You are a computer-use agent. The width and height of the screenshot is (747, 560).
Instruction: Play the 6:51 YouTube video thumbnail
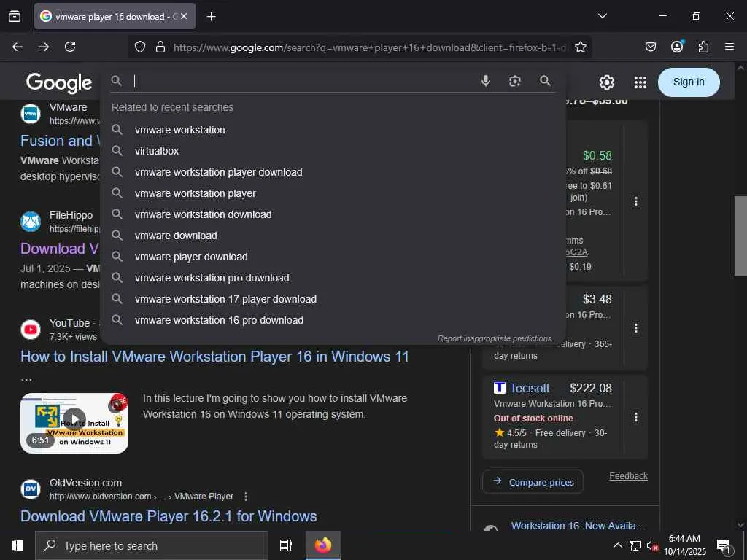click(74, 423)
